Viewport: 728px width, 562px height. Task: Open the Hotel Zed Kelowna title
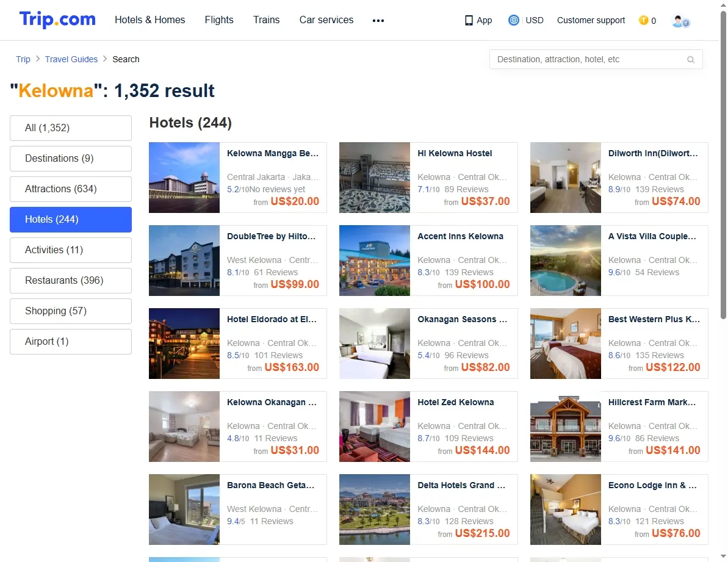pos(455,403)
